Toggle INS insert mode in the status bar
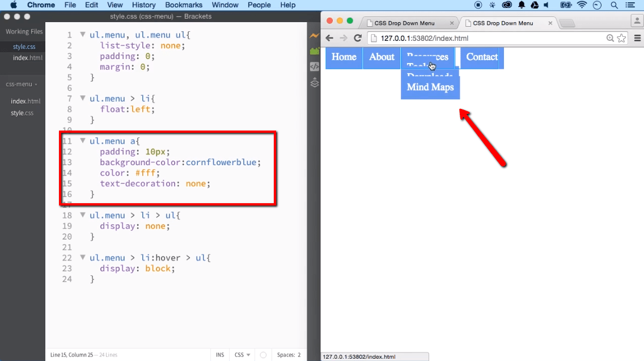Viewport: 644px width, 361px height. pos(220,354)
